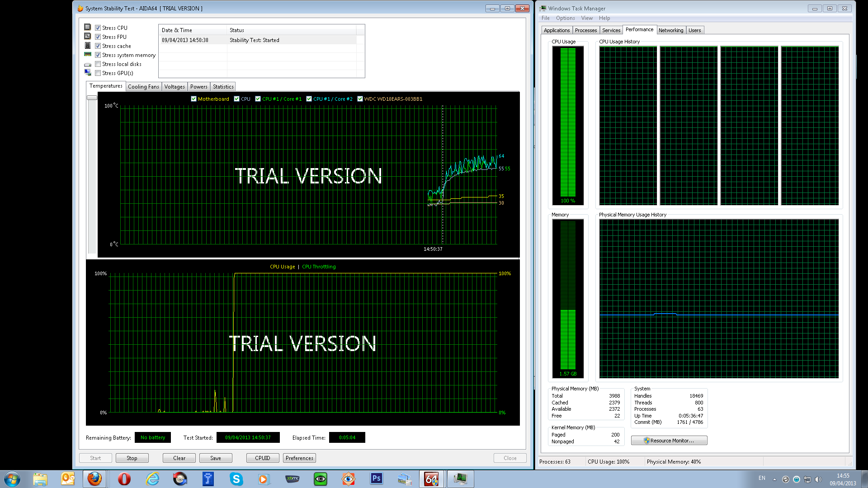Click the temperature graph scale slider
Image resolution: width=868 pixels, height=488 pixels.
(x=92, y=98)
